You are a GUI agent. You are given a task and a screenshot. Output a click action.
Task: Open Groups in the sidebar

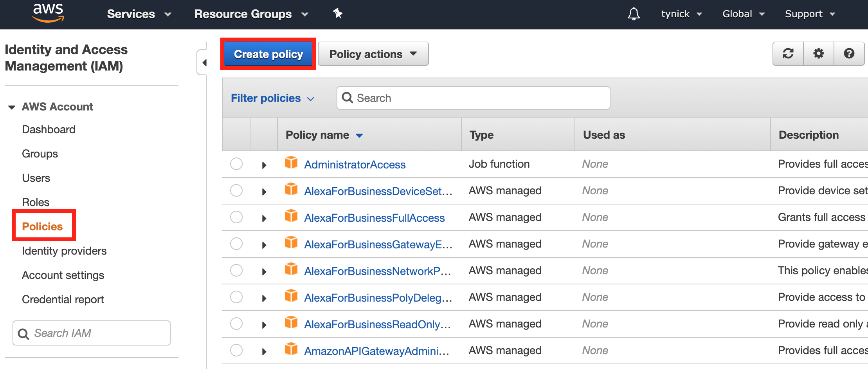[40, 154]
